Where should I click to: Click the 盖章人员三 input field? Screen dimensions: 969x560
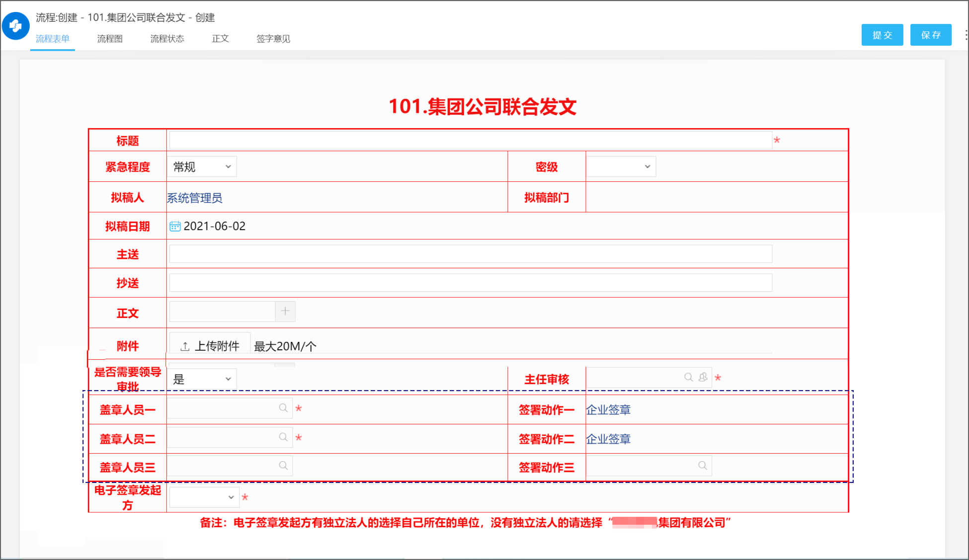pyautogui.click(x=230, y=466)
